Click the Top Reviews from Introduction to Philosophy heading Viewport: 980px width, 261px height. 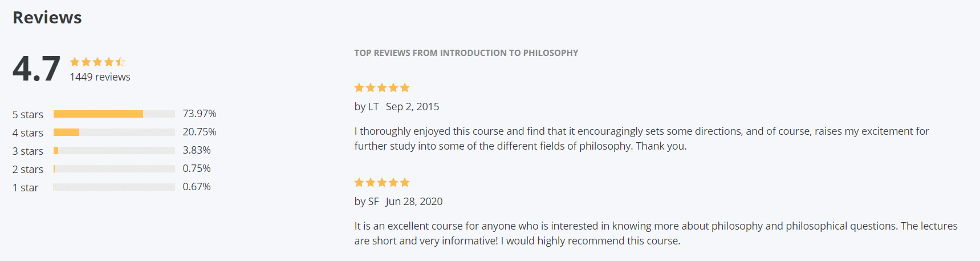click(466, 53)
